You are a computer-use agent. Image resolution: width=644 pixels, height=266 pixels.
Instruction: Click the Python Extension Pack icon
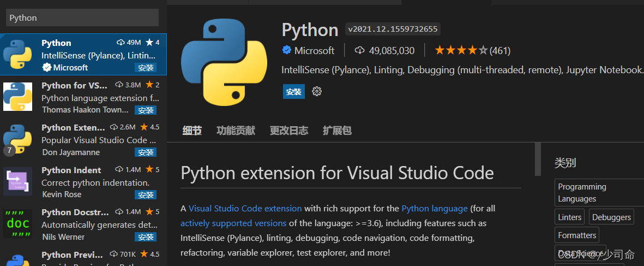[x=17, y=139]
